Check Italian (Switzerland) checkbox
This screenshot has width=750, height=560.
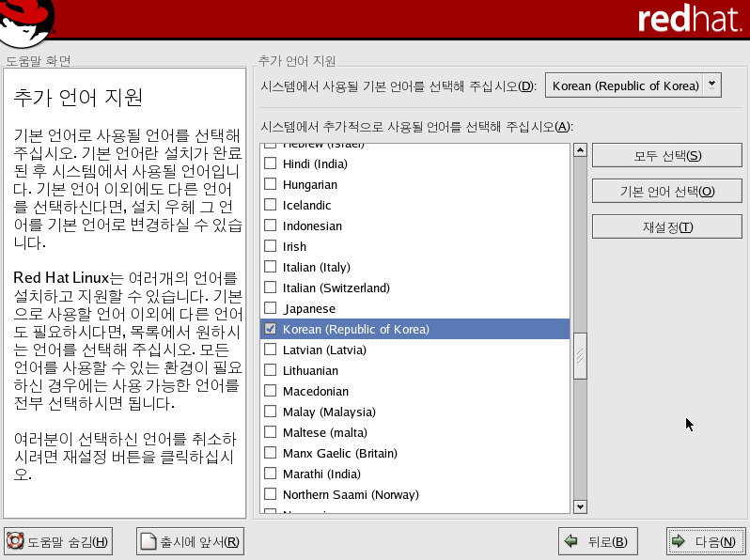(x=271, y=288)
